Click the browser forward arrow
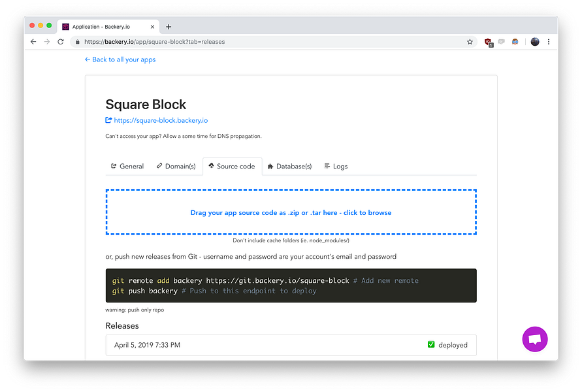Viewport: 582px width, 392px height. (47, 42)
